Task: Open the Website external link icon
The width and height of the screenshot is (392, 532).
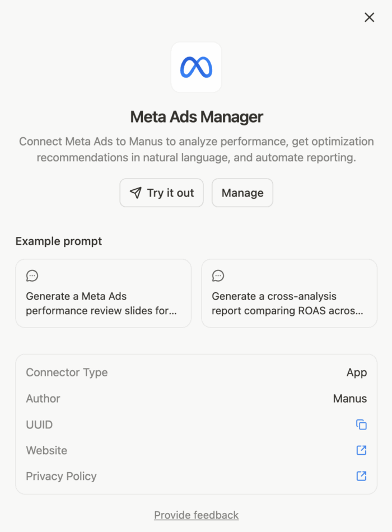Action: tap(361, 450)
